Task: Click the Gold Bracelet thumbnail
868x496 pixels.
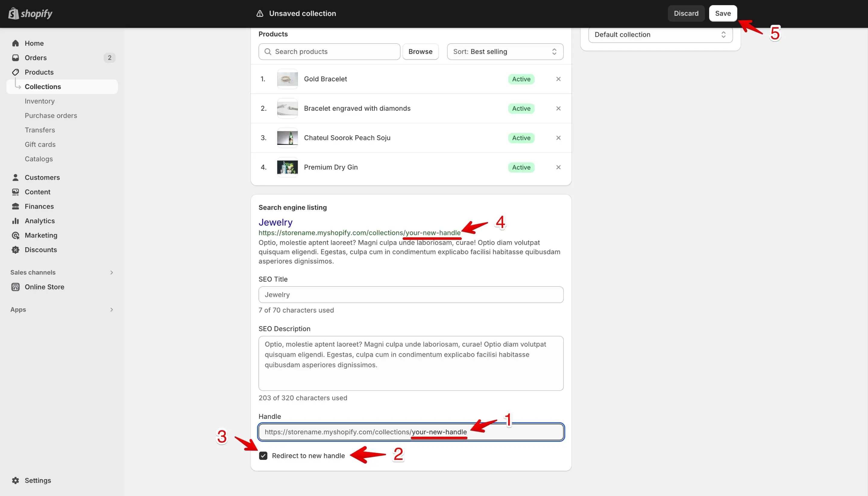Action: tap(288, 79)
